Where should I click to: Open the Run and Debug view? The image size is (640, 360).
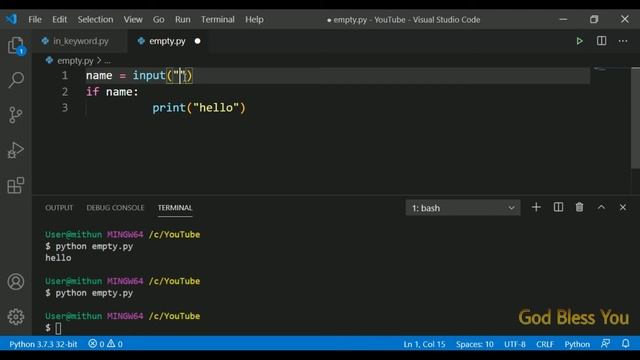[x=16, y=150]
